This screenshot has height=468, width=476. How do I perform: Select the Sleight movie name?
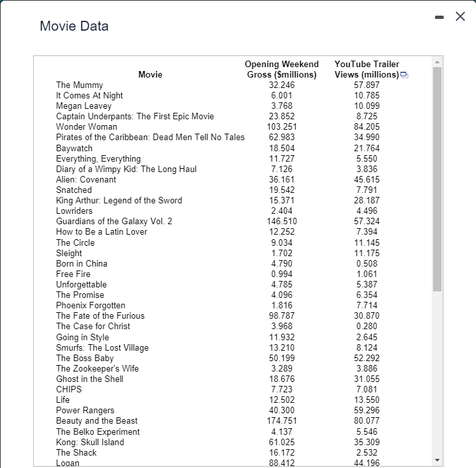click(69, 253)
